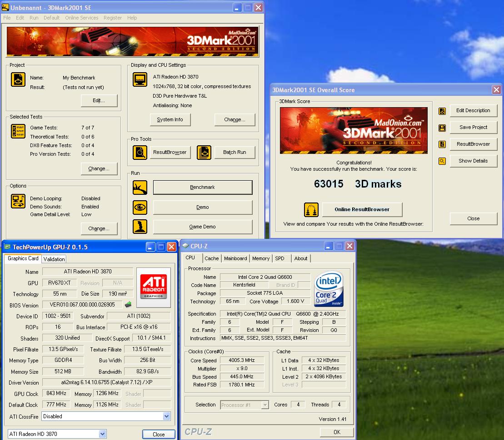Switch to the Mainboard tab in CPU-Z
This screenshot has height=440, width=504.
click(x=235, y=258)
